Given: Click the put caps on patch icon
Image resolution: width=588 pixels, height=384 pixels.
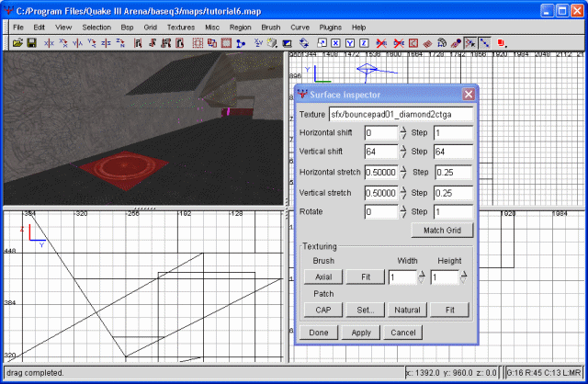Looking at the screenshot, I should (456, 43).
